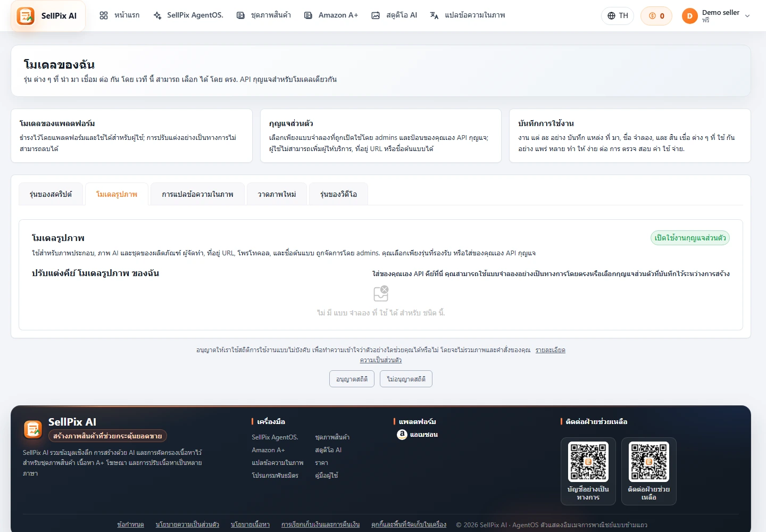The height and width of the screenshot is (532, 766).
Task: Open the คุกกี้และพื้นที่จัดเก็บในเครื่อง link
Action: (x=409, y=525)
